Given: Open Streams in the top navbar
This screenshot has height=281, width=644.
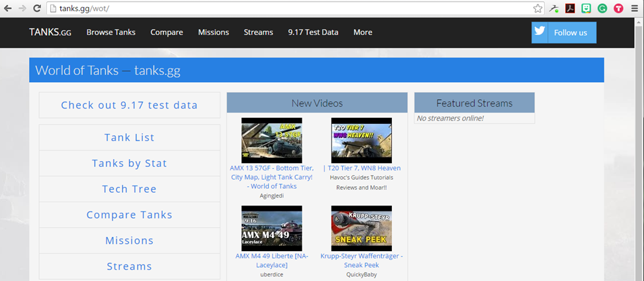Looking at the screenshot, I should pos(258,32).
